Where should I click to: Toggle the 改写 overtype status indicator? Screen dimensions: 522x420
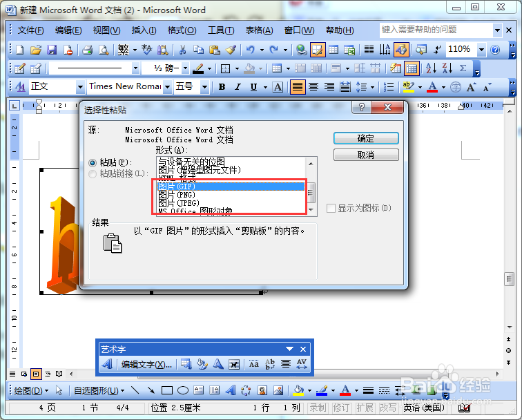coord(388,408)
